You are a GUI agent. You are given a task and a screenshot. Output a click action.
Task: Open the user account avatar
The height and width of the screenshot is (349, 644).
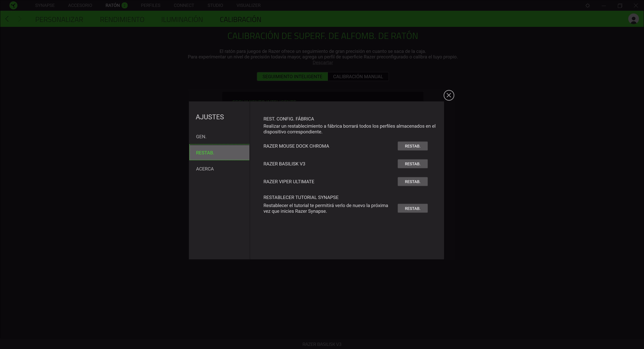coord(633,19)
